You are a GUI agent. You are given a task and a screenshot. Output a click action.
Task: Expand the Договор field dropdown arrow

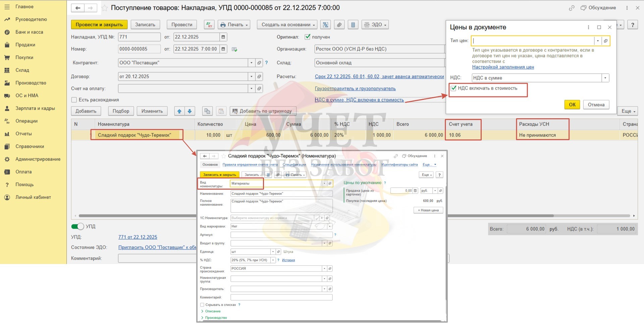pos(251,76)
